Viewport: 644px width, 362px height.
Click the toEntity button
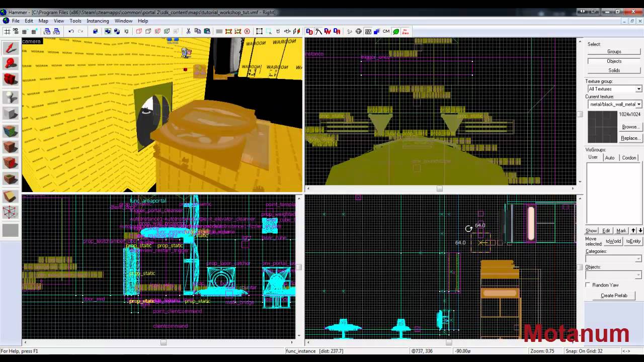coord(633,241)
